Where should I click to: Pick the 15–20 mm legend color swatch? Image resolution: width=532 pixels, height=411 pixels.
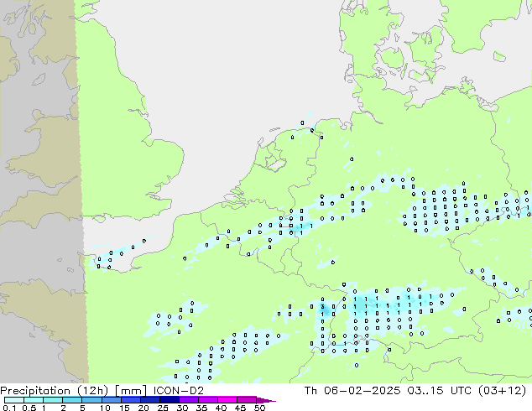click(x=130, y=400)
